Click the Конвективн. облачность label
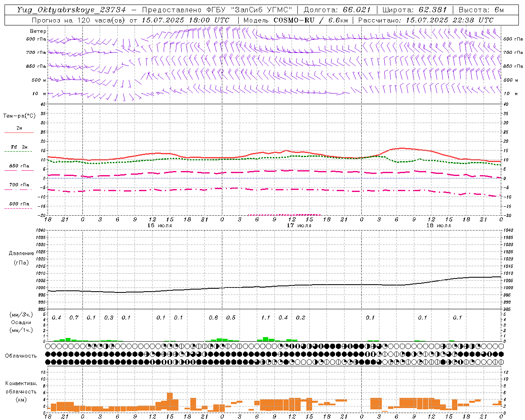Image resolution: width=525 pixels, height=420 pixels. [21, 388]
